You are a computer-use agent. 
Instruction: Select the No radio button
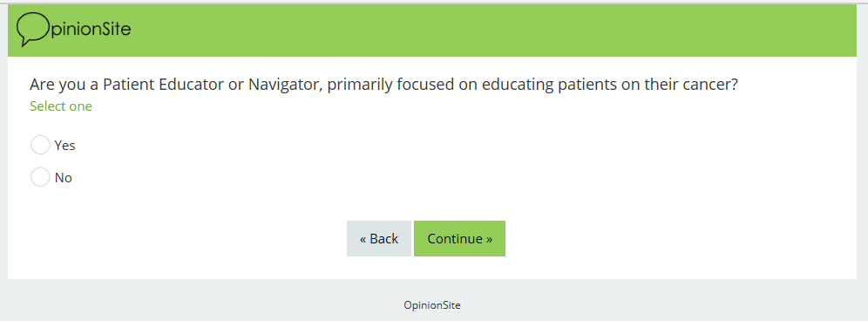(x=40, y=177)
